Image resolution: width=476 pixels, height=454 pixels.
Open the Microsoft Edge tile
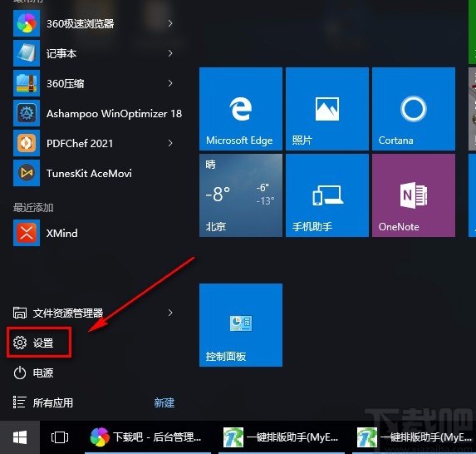pyautogui.click(x=241, y=109)
